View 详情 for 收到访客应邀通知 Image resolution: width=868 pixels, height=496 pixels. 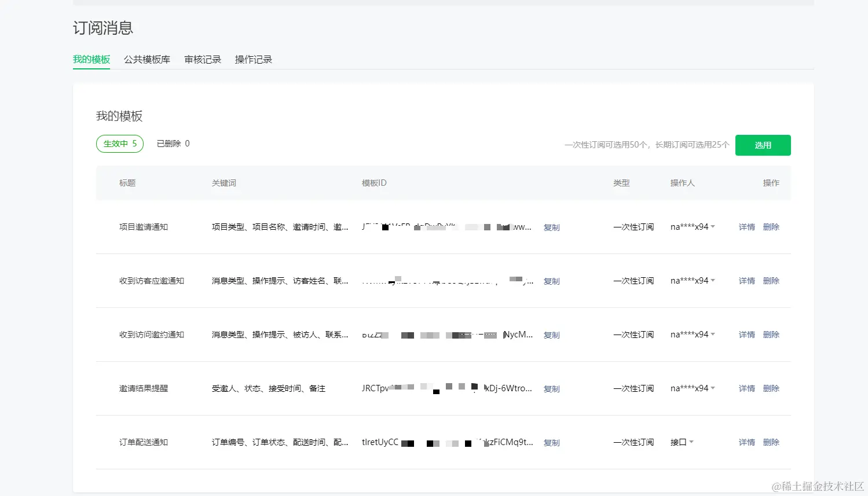(747, 281)
